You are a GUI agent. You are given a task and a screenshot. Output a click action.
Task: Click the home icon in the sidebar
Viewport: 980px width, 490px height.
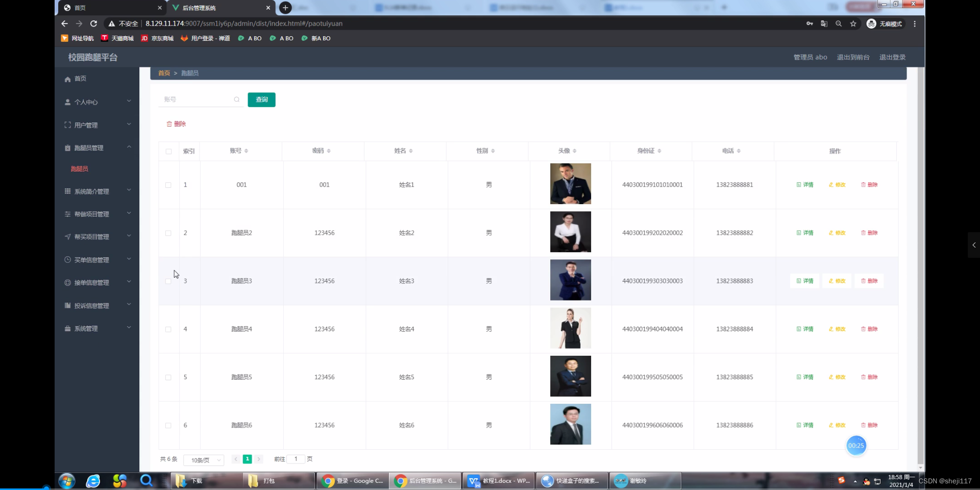(67, 79)
